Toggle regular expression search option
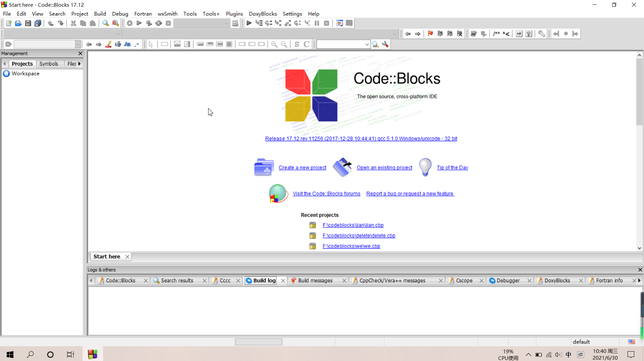 coord(137,44)
